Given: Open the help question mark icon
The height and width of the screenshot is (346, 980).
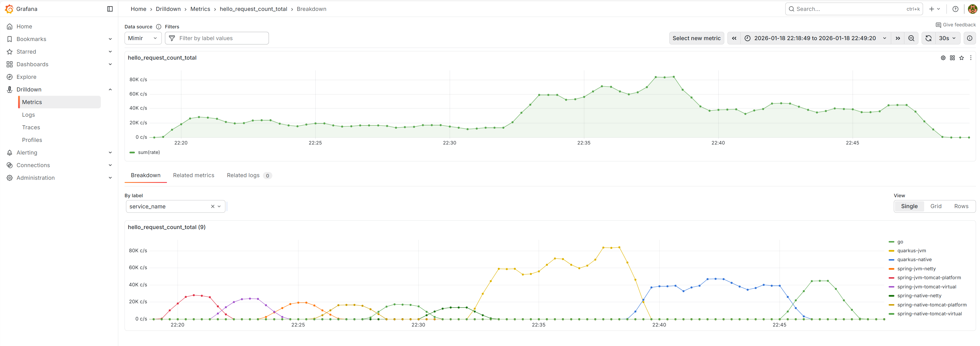Looking at the screenshot, I should click(x=955, y=9).
